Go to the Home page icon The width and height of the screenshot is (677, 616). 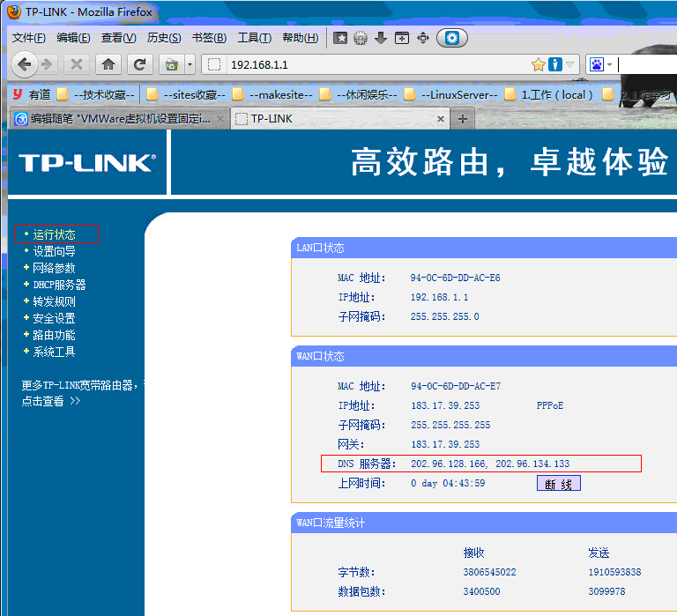tap(108, 64)
